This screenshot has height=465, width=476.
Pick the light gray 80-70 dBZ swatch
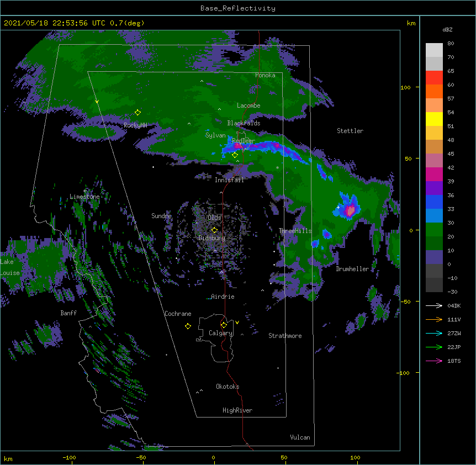pos(434,50)
